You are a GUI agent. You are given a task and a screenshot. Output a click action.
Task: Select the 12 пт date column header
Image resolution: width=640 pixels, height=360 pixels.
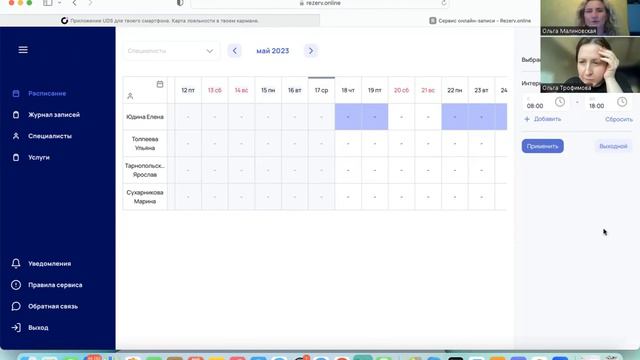[188, 90]
